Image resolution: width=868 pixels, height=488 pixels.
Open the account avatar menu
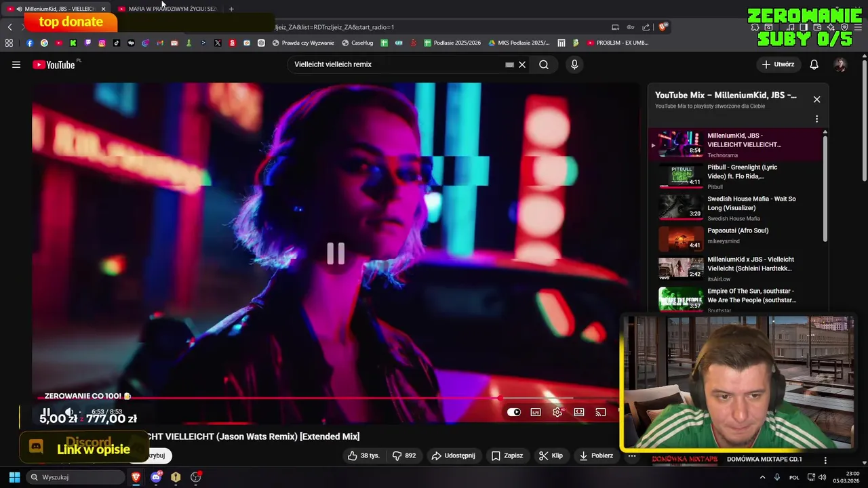[840, 64]
